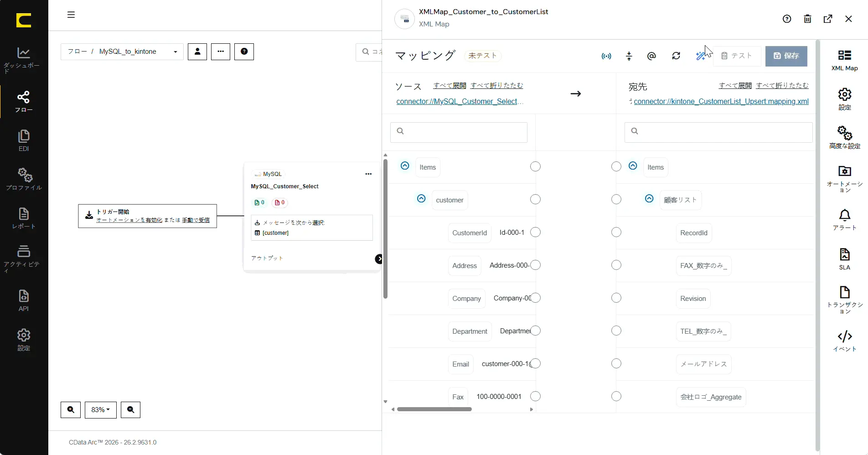Open Settings in the left sidebar
This screenshot has height=455, width=868.
(x=24, y=340)
